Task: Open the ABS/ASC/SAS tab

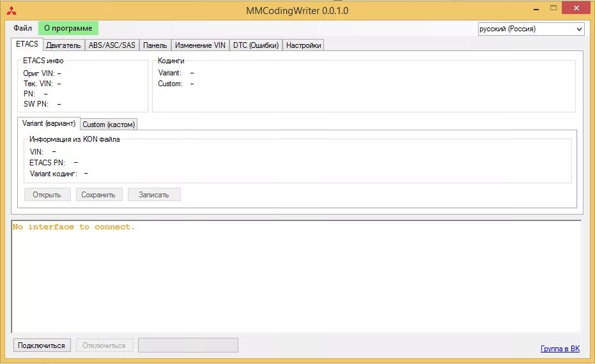Action: [x=112, y=45]
